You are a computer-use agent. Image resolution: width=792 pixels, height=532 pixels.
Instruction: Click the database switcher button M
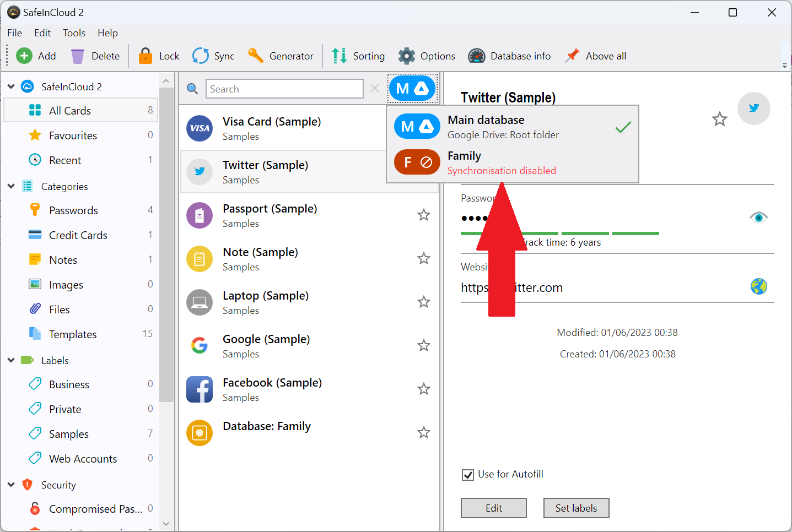[413, 88]
